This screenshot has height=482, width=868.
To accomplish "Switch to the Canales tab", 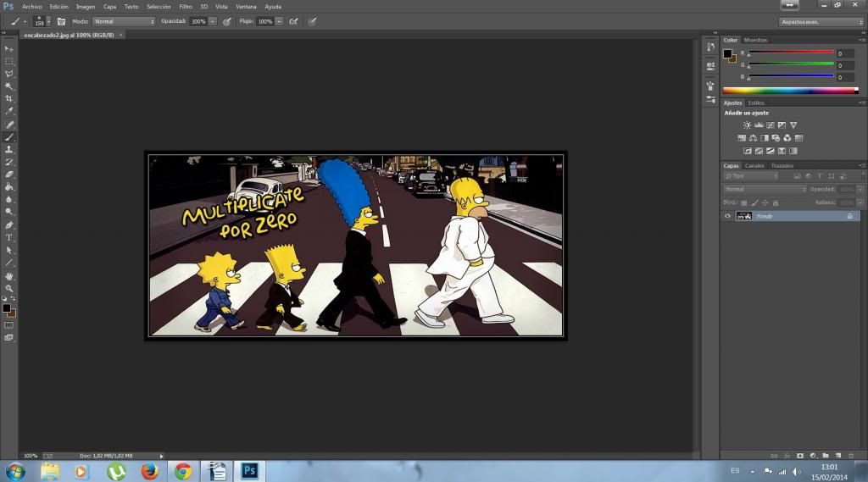I will tap(754, 165).
